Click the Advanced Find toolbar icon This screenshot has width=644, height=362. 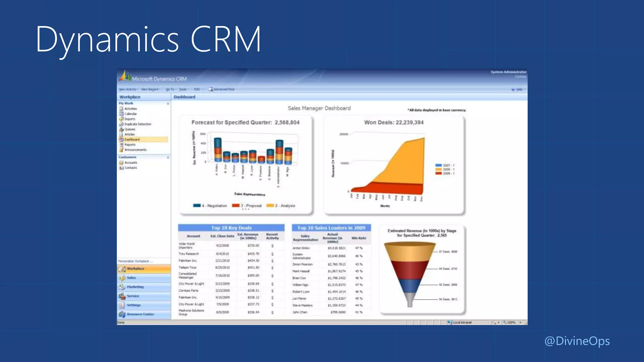(211, 90)
